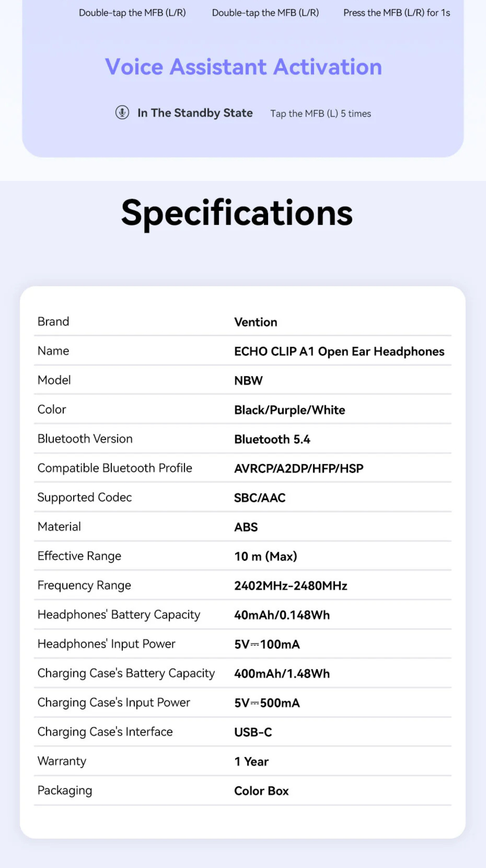Select the Effective Range row label
This screenshot has width=486, height=868.
[x=79, y=556]
